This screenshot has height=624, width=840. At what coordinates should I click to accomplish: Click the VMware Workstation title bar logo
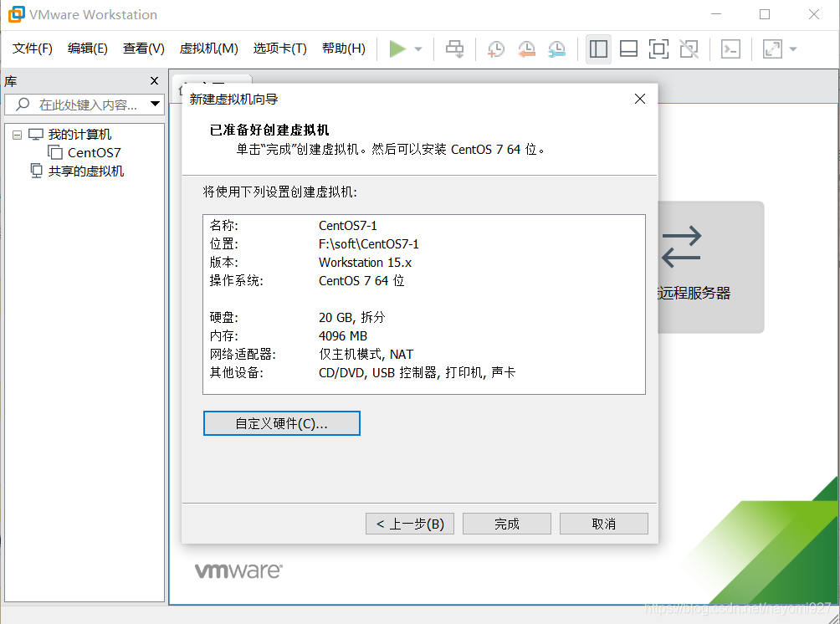click(x=16, y=14)
